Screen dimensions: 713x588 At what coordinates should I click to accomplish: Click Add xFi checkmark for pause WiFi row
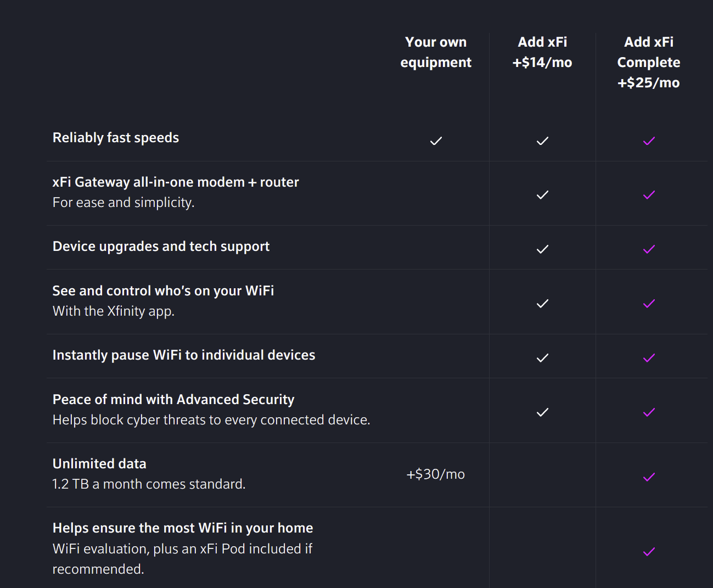[x=542, y=358]
